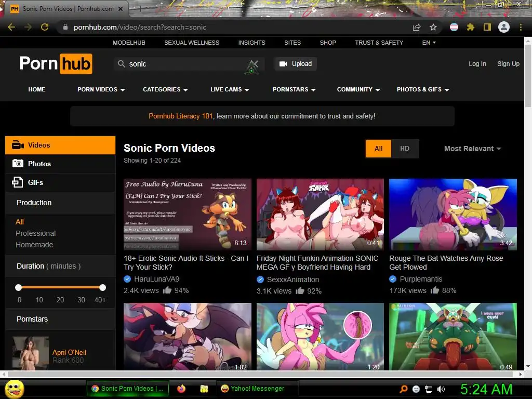Screen dimensions: 532x399
Task: Open Yahoo! Messenger from taskbar
Action: coord(257,389)
